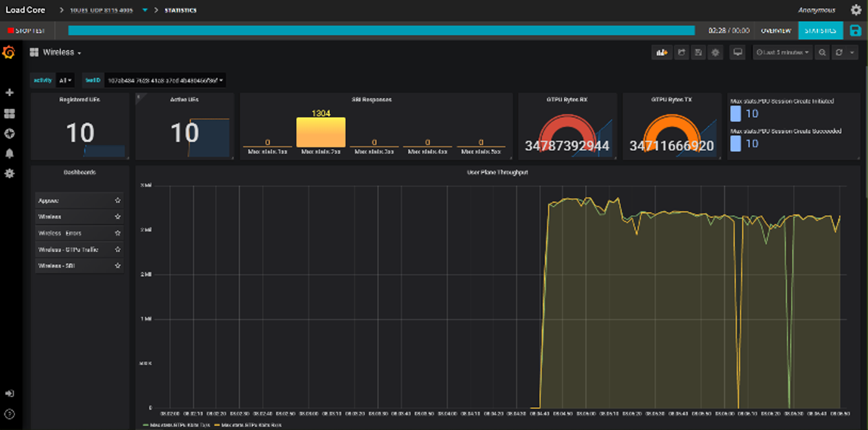Click the save dashboard snapshot icon
Viewport: 868px width, 430px height.
click(x=697, y=52)
